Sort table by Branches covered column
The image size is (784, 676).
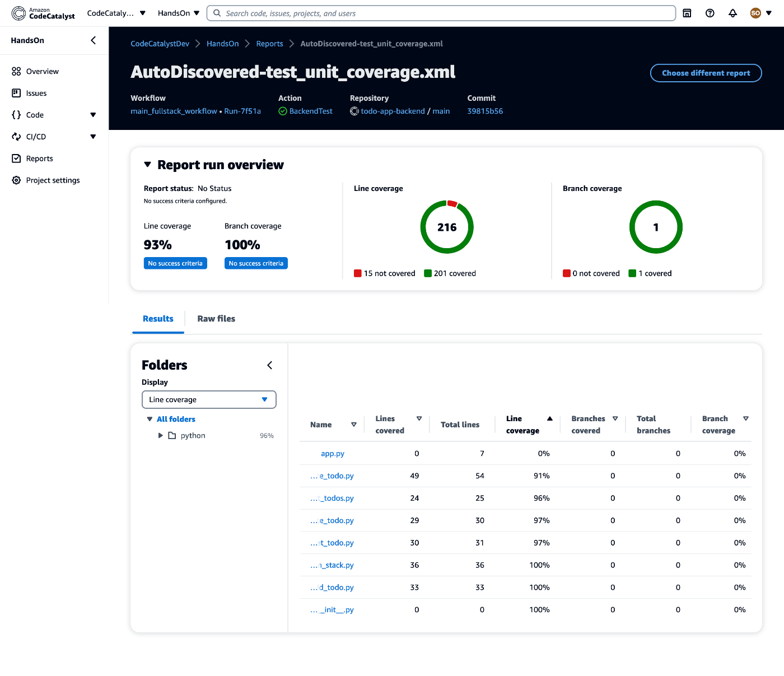(x=615, y=418)
